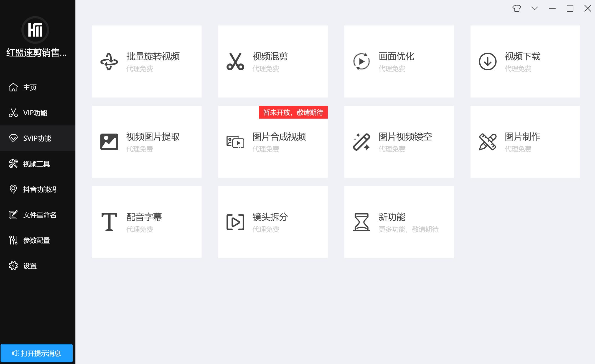595x364 pixels.
Task: Click the 更多功能，敬请期待 subtitle
Action: (x=409, y=229)
